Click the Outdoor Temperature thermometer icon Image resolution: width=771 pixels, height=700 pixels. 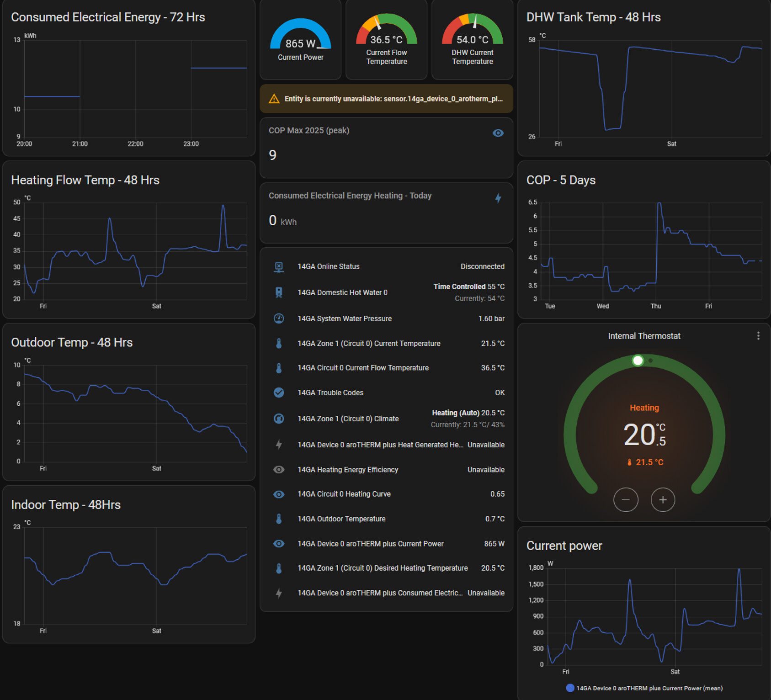(279, 519)
